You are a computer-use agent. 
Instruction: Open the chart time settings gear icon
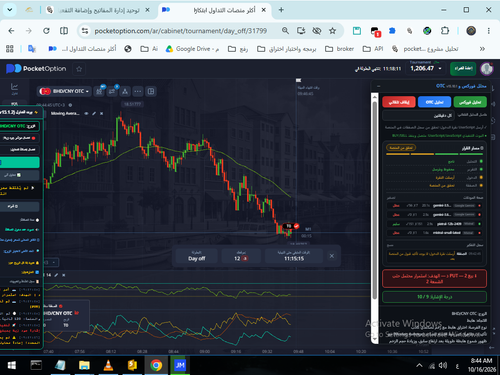click(x=70, y=105)
